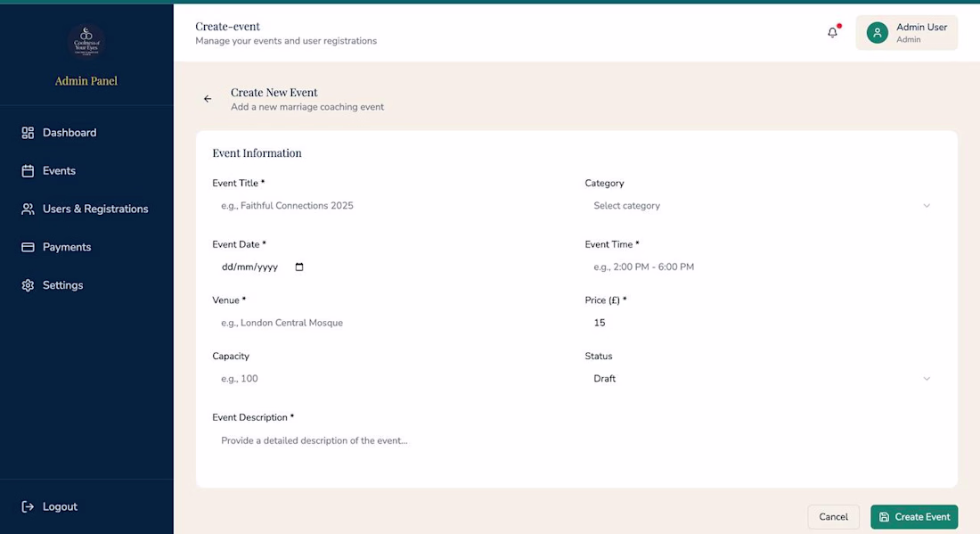Open the Dashboard menu item

coord(86,133)
